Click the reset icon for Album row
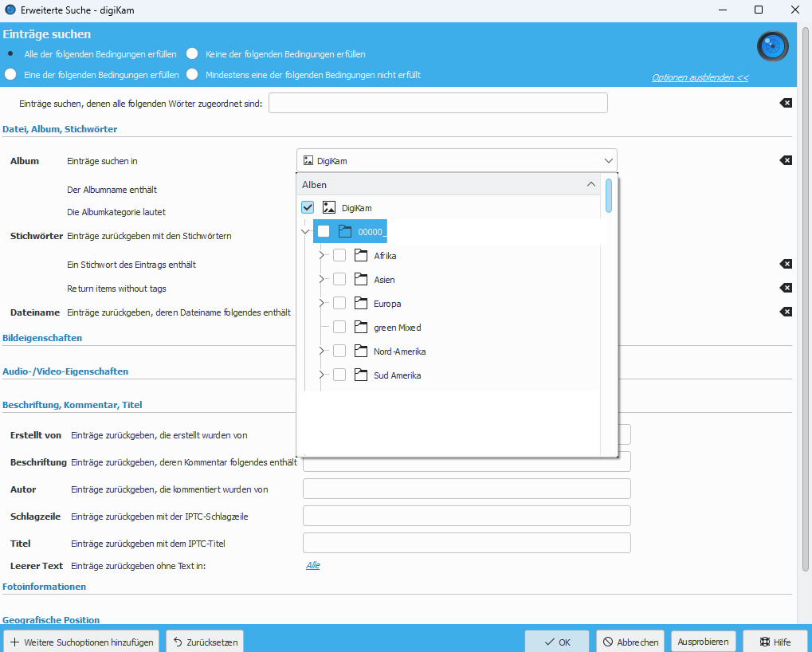This screenshot has height=652, width=812. click(x=785, y=160)
